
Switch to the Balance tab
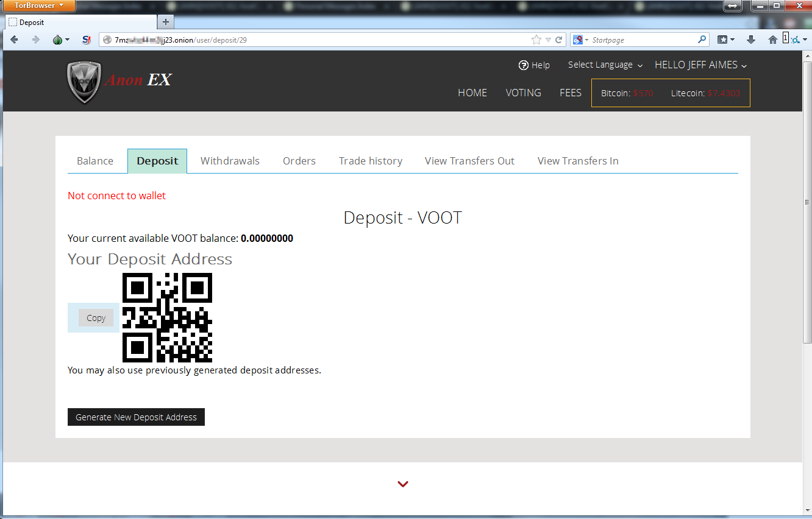[x=95, y=161]
